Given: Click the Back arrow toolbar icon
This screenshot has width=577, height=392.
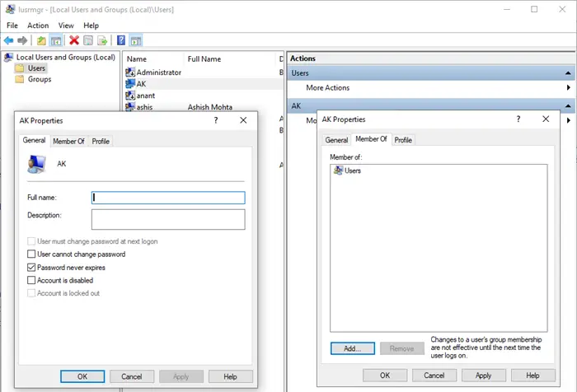Looking at the screenshot, I should pyautogui.click(x=8, y=40).
